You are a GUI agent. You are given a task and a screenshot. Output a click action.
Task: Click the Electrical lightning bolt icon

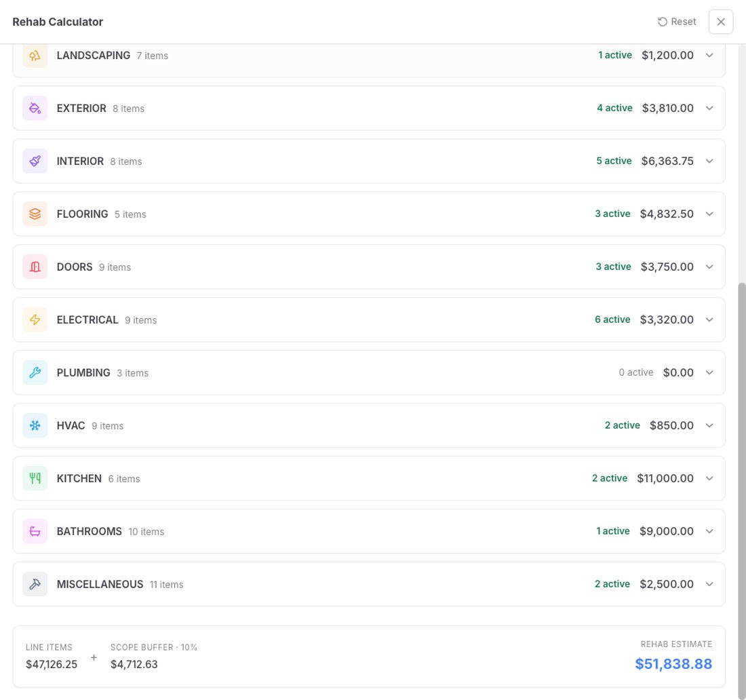[35, 319]
